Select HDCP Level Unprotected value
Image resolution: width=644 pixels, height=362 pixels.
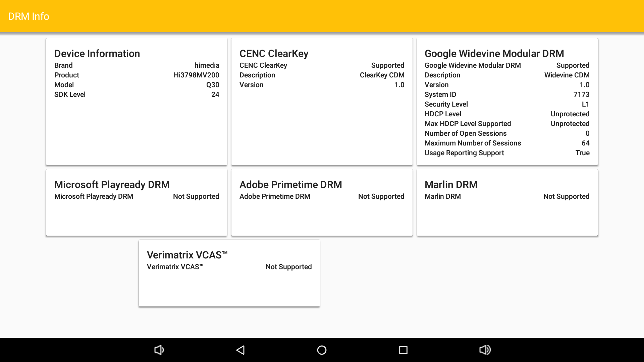pyautogui.click(x=570, y=114)
